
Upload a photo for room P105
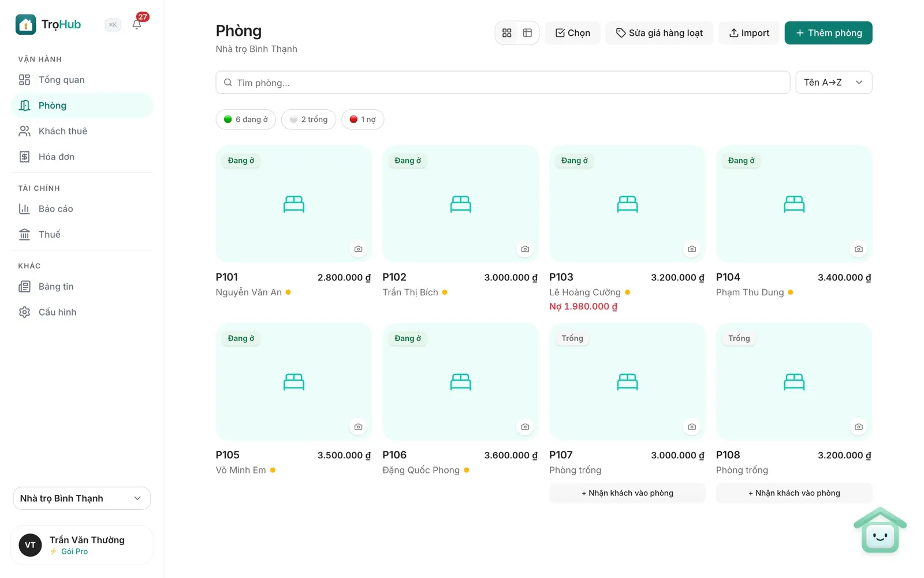point(359,427)
